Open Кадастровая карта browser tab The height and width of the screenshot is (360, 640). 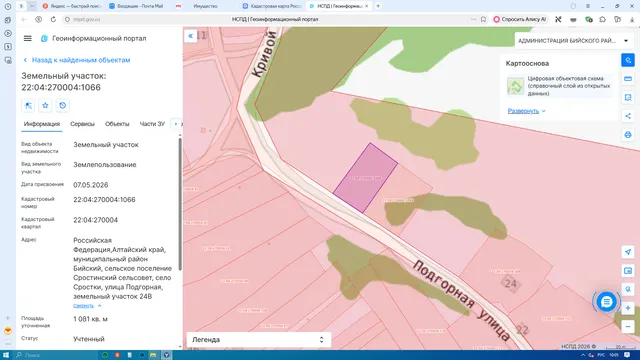click(x=272, y=6)
